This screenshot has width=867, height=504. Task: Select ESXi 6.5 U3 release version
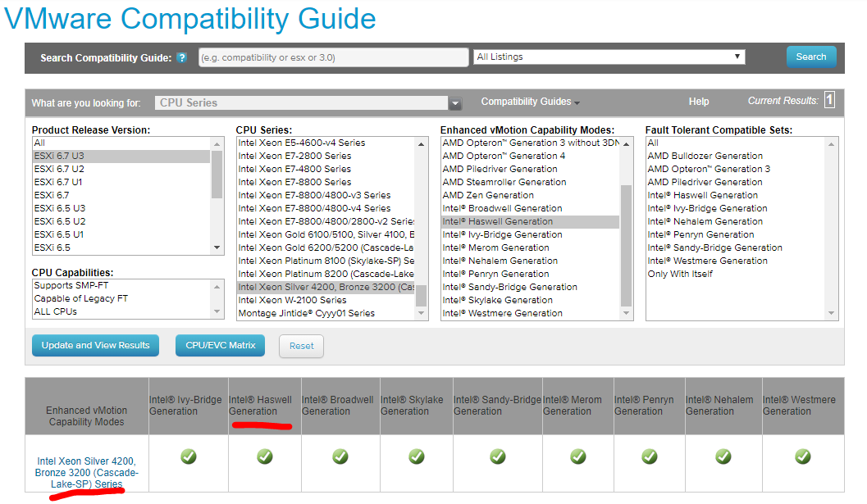[x=121, y=208]
